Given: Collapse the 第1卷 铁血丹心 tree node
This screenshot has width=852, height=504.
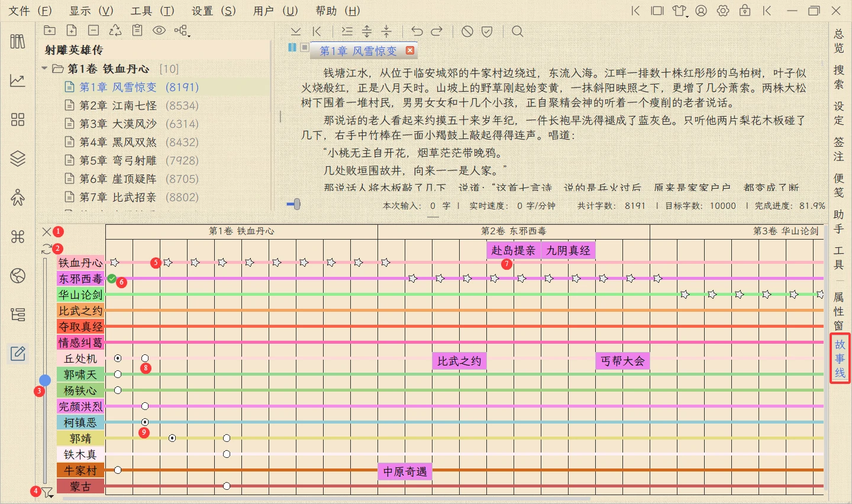Looking at the screenshot, I should tap(44, 69).
